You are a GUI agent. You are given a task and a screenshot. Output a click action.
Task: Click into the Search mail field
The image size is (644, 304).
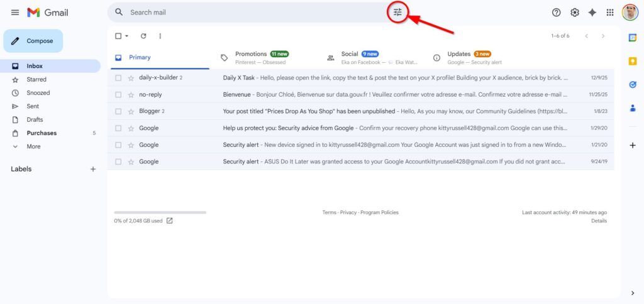point(252,13)
